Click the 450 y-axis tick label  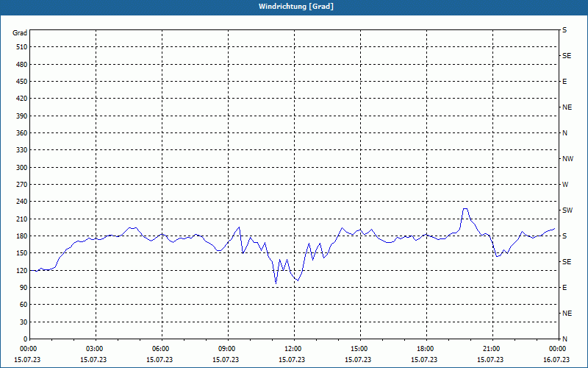tap(22, 82)
